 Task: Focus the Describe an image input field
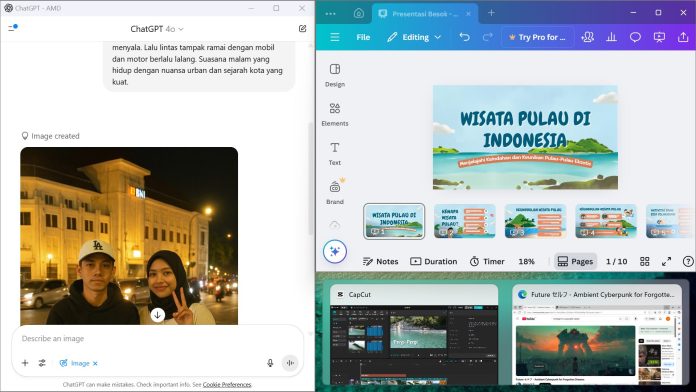[158, 338]
